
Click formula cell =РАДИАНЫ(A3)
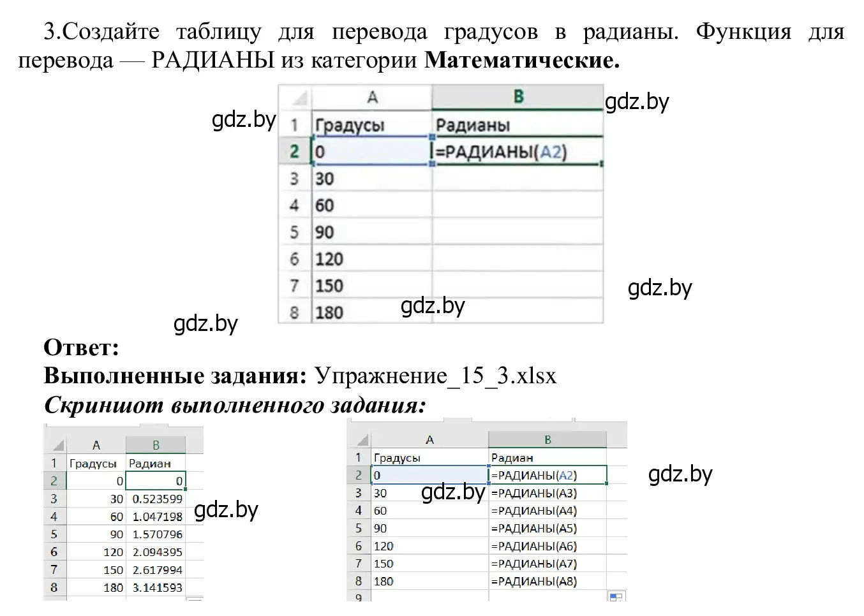click(x=547, y=493)
